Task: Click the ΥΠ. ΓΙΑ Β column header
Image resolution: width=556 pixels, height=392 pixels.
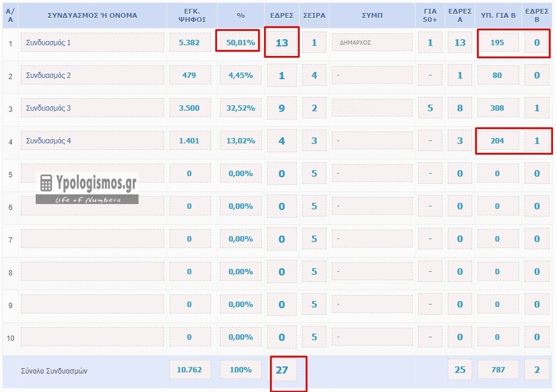Action: (x=498, y=15)
